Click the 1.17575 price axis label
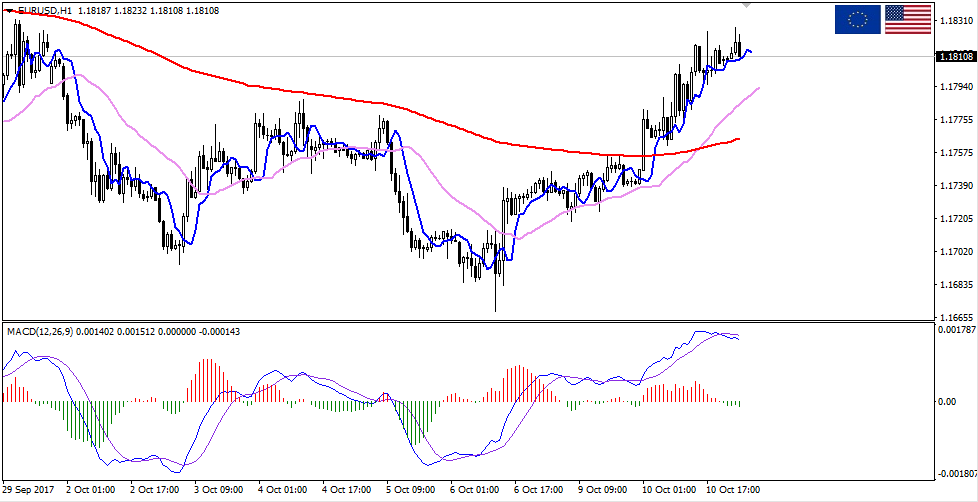Viewport: 978px width, 502px height. [956, 153]
